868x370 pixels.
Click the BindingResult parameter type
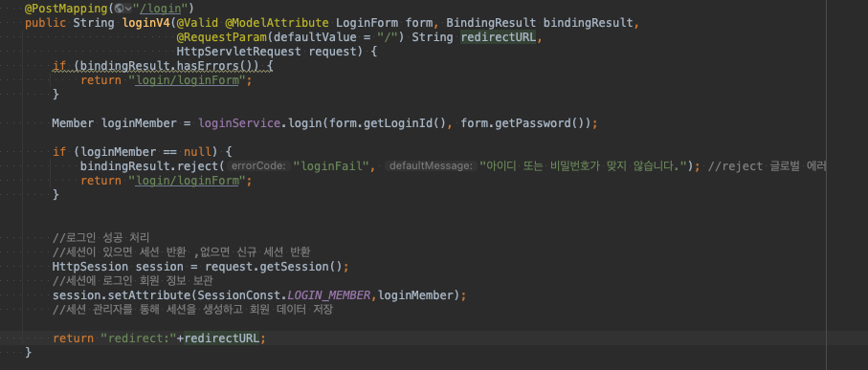click(492, 23)
